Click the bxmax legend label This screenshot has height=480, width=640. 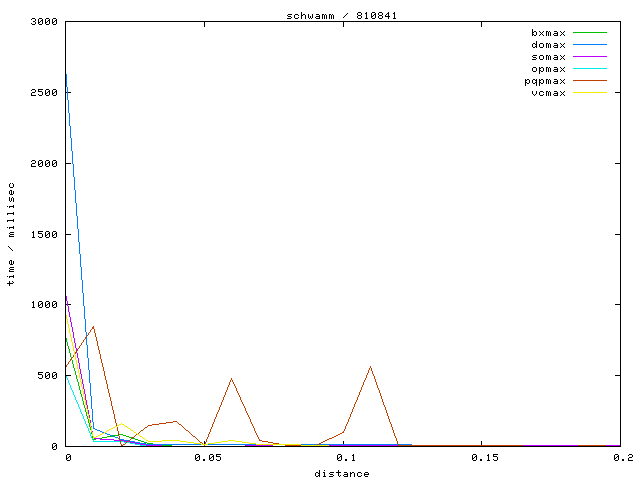548,33
